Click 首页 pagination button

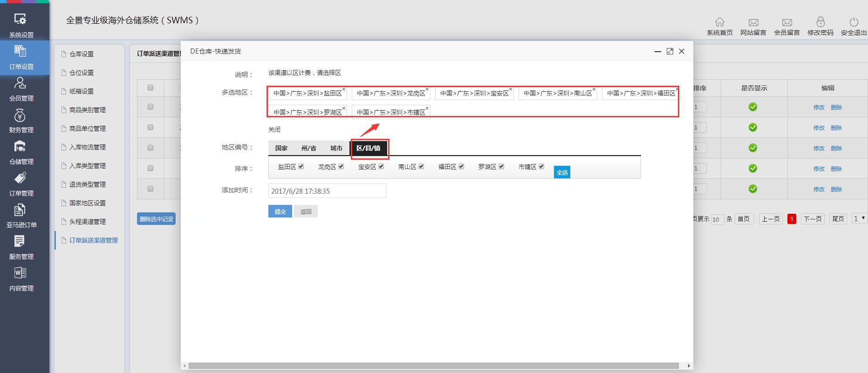(x=744, y=219)
